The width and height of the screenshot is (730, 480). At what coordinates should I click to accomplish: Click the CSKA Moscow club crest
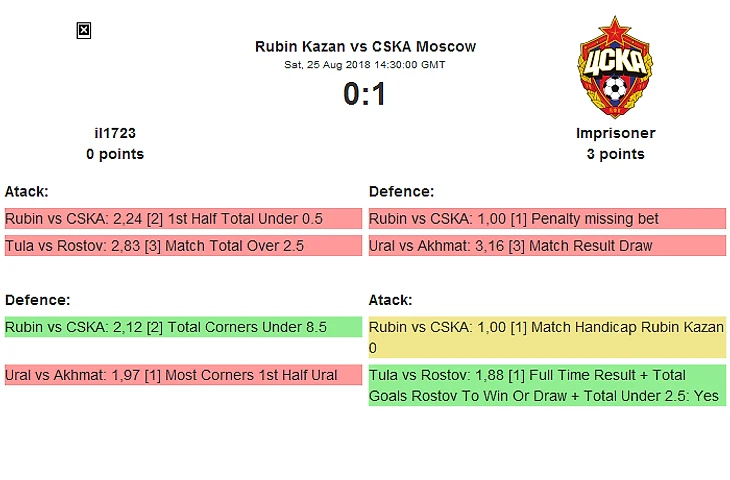pos(615,67)
